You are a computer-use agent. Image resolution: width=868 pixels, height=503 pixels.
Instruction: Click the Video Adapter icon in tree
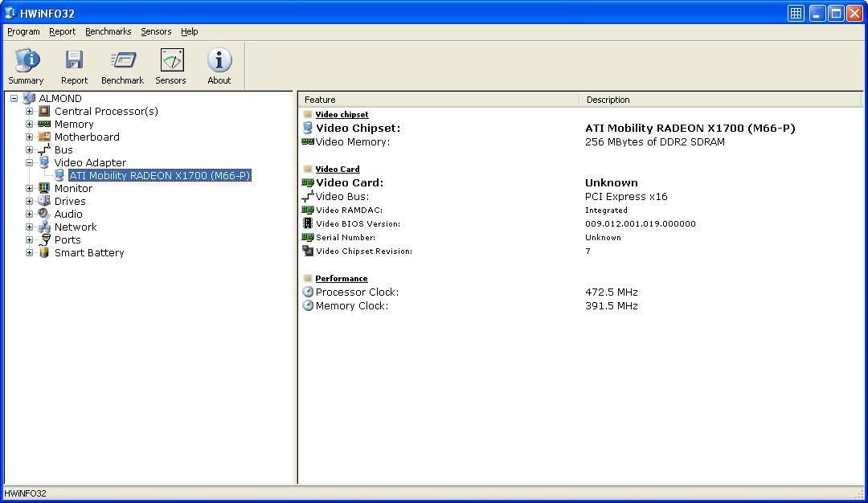coord(44,162)
